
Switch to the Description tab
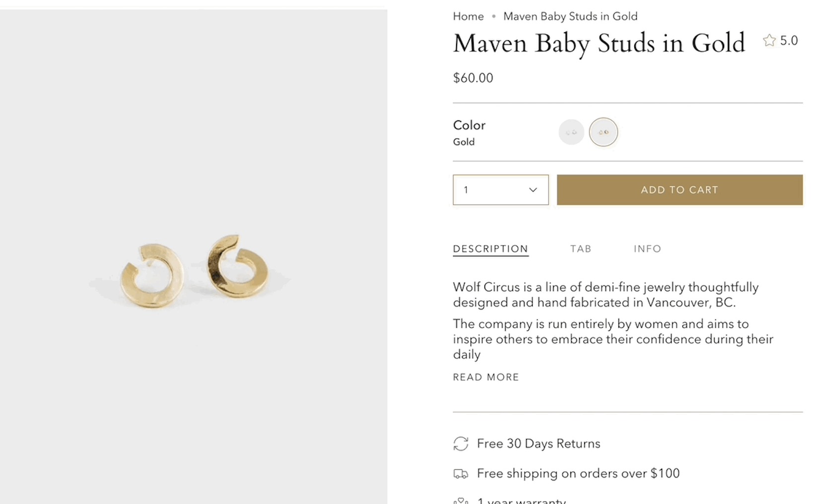pyautogui.click(x=490, y=249)
